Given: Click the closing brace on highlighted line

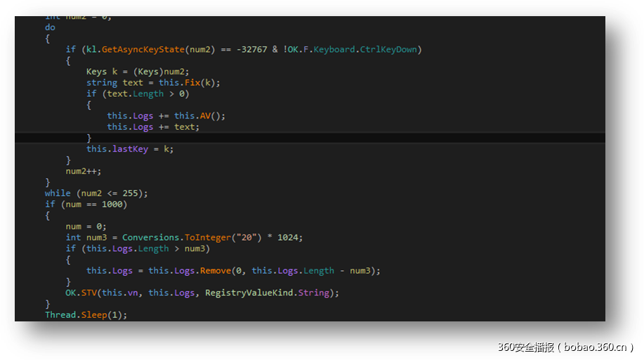Looking at the screenshot, I should pyautogui.click(x=88, y=138).
